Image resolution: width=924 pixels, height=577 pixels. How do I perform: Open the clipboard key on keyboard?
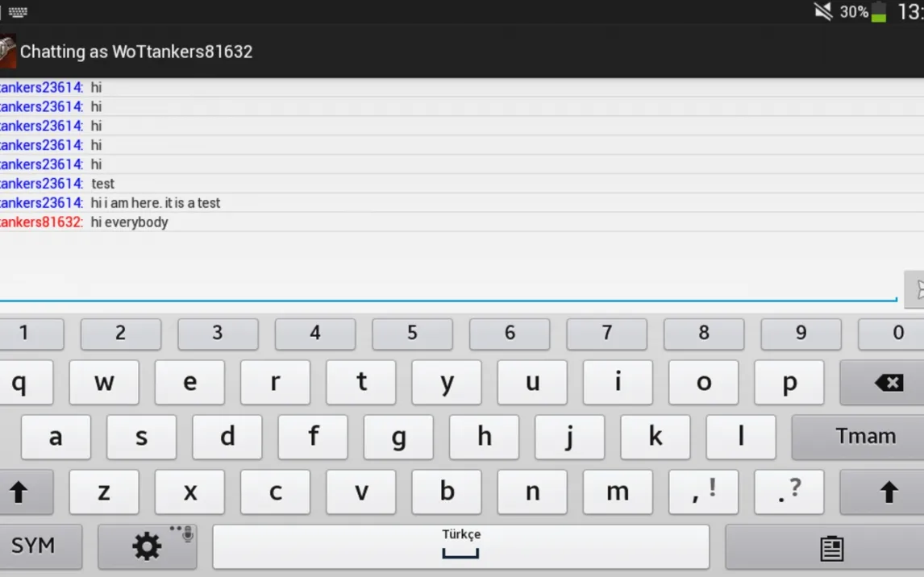(x=825, y=547)
